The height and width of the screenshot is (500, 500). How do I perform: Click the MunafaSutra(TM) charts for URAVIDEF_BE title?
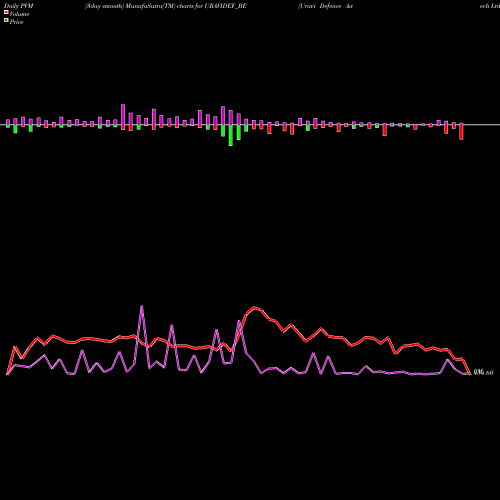[x=166, y=6]
